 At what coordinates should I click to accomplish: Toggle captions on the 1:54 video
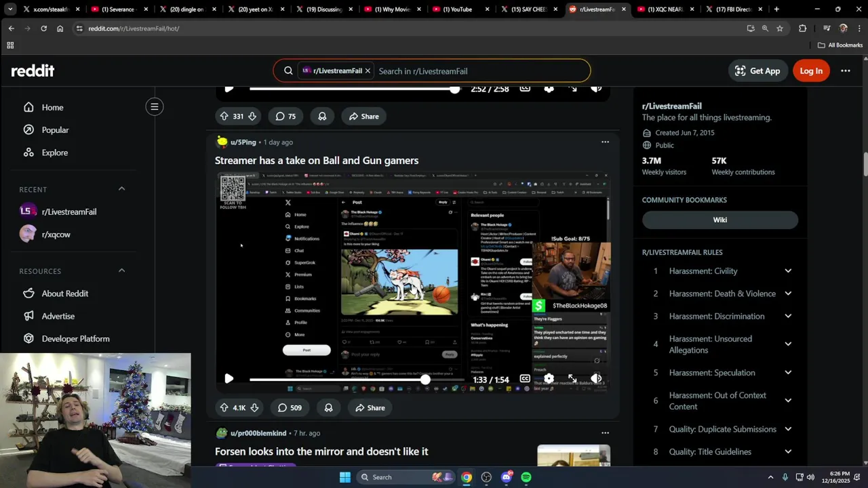point(525,379)
